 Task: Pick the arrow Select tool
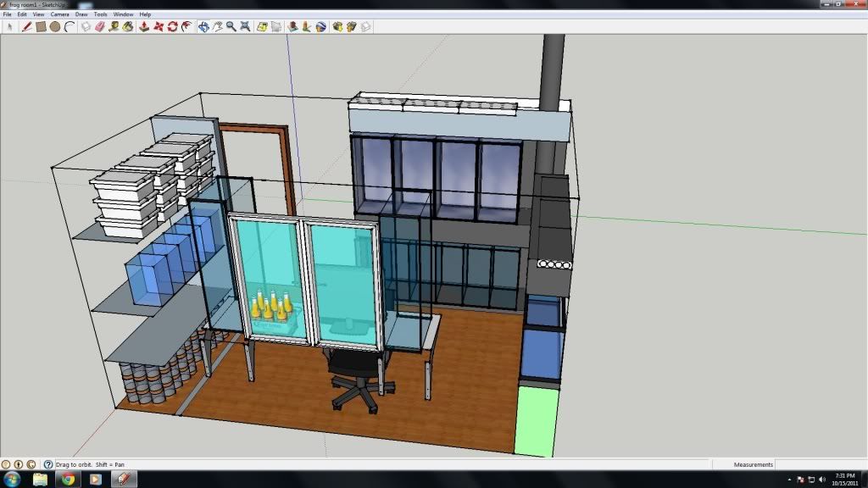[10, 26]
